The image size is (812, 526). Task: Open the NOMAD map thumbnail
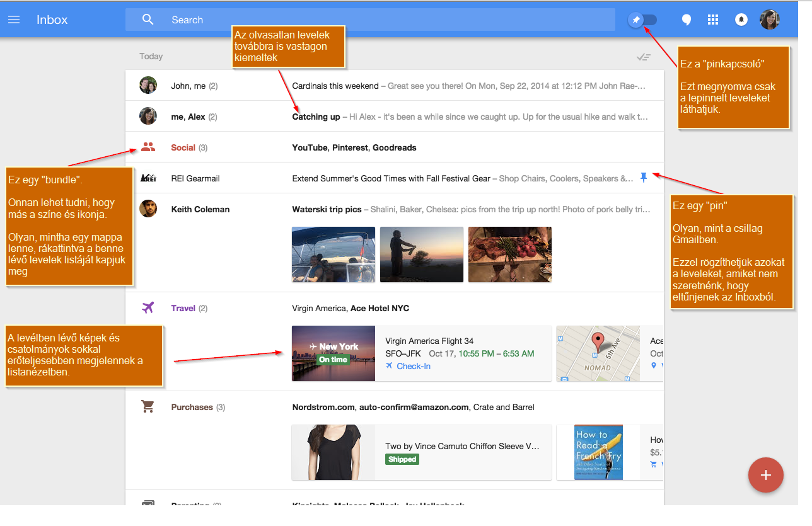coord(598,353)
